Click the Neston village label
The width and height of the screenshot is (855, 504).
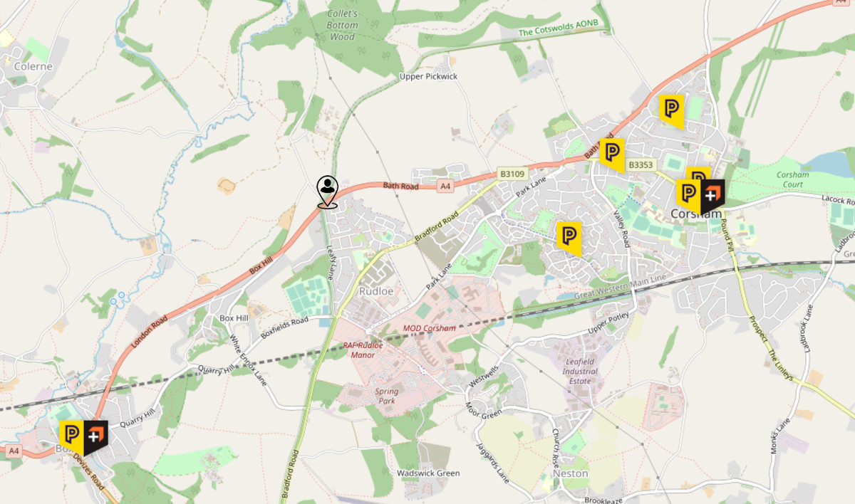[571, 473]
